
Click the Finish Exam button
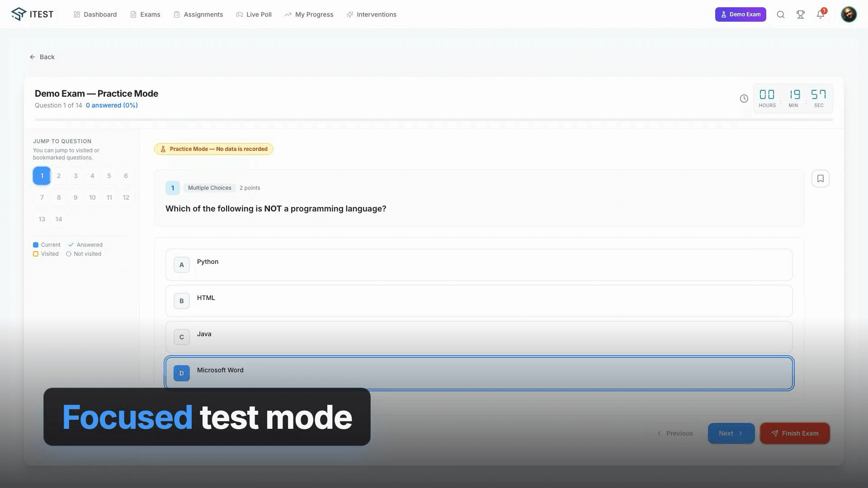pyautogui.click(x=795, y=433)
